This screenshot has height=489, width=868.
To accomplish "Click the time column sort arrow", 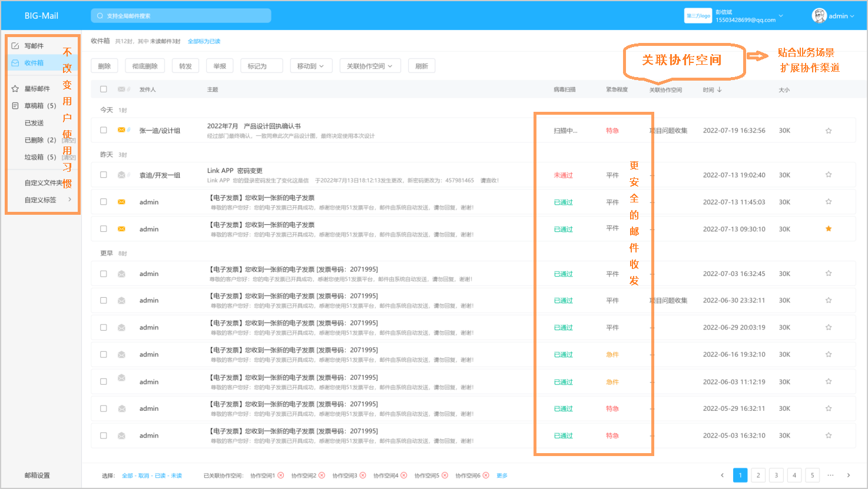I will pos(720,90).
